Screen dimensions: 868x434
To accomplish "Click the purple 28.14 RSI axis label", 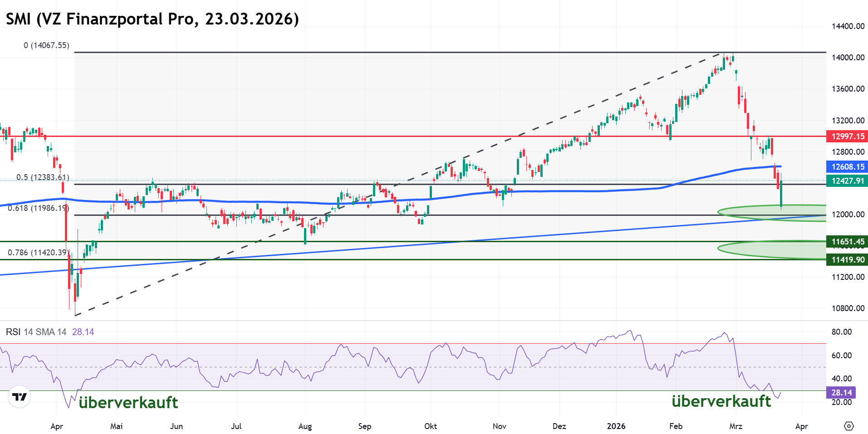I will click(x=841, y=393).
